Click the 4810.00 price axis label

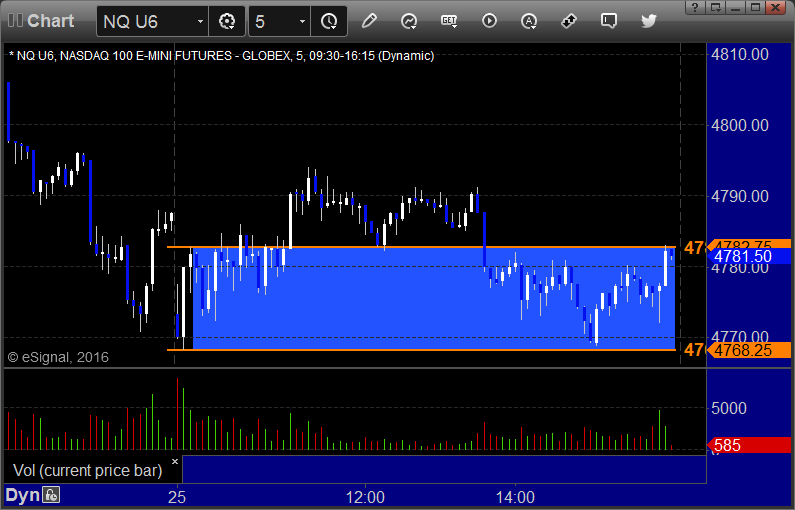coord(740,54)
